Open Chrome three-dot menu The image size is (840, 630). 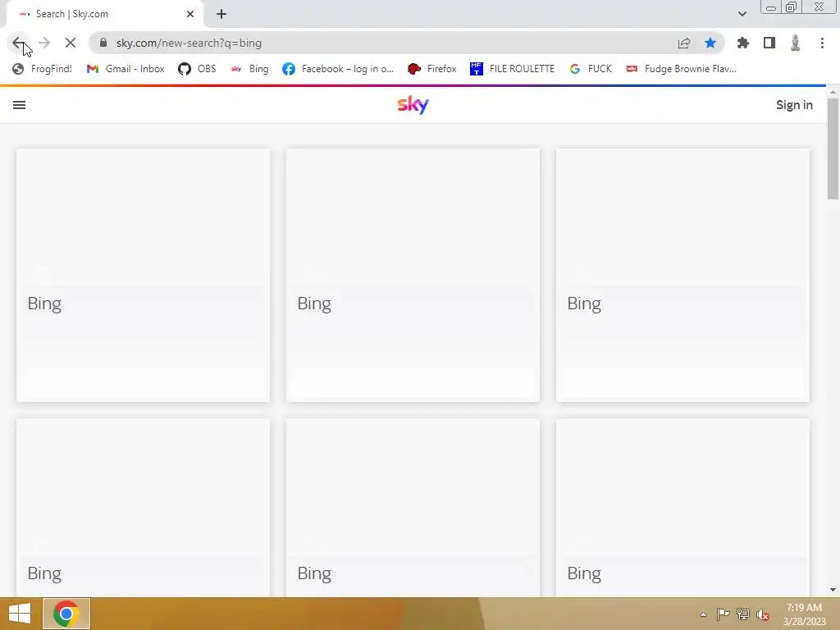coord(822,43)
